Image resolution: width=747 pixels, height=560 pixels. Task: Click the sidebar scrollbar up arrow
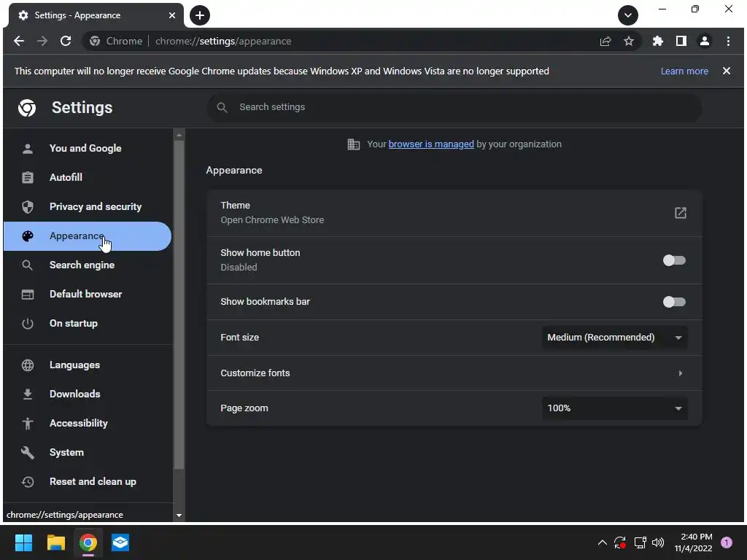pos(179,135)
